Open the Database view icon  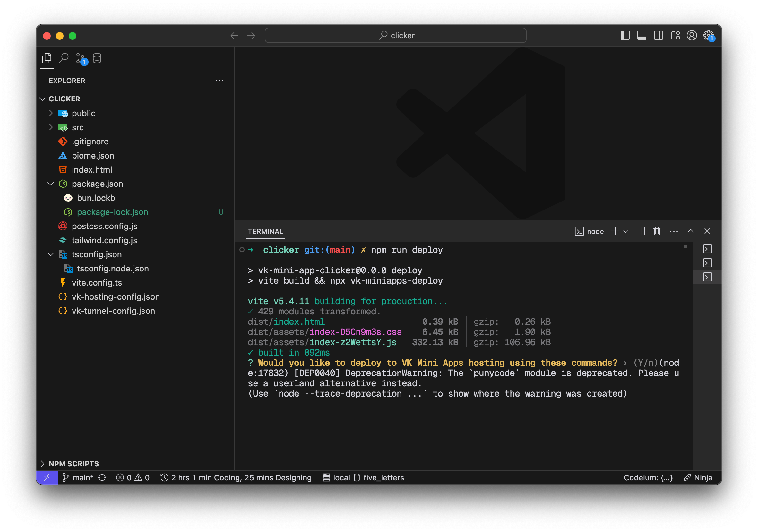point(97,58)
